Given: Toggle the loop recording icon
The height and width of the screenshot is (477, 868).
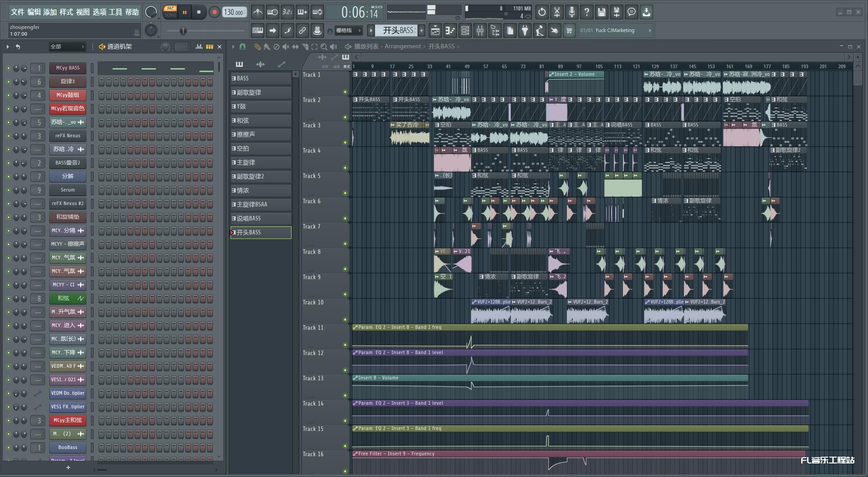Looking at the screenshot, I should 317,12.
